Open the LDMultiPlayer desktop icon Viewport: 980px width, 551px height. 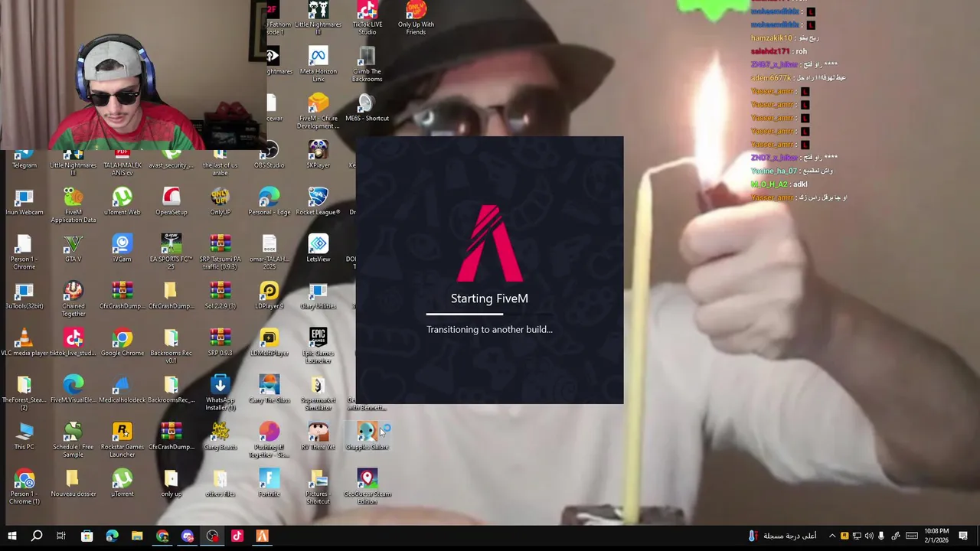269,342
